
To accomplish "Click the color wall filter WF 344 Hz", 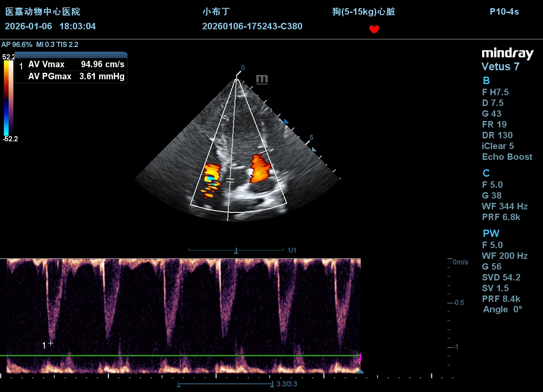I will (x=505, y=206).
